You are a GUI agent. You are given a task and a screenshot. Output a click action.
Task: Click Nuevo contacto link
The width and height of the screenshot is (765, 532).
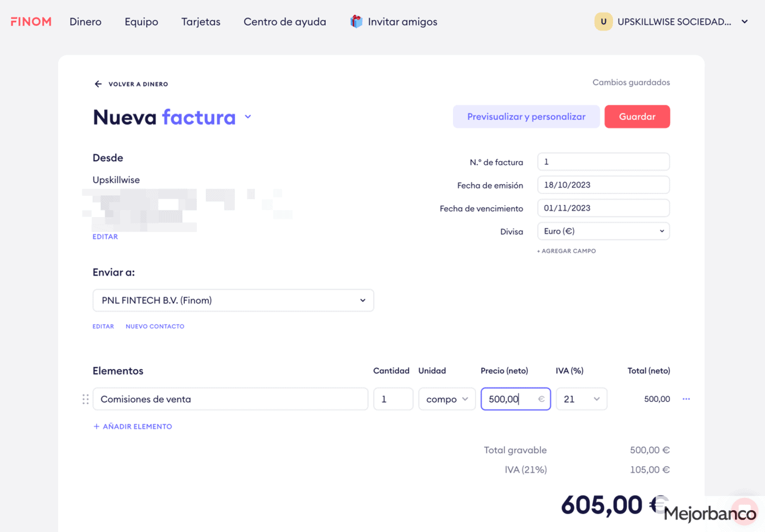point(155,326)
